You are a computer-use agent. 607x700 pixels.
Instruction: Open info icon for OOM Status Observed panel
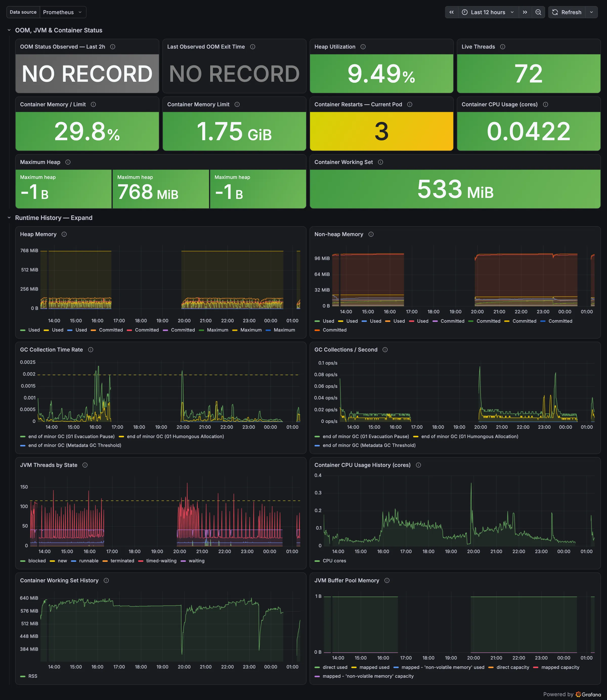[113, 47]
